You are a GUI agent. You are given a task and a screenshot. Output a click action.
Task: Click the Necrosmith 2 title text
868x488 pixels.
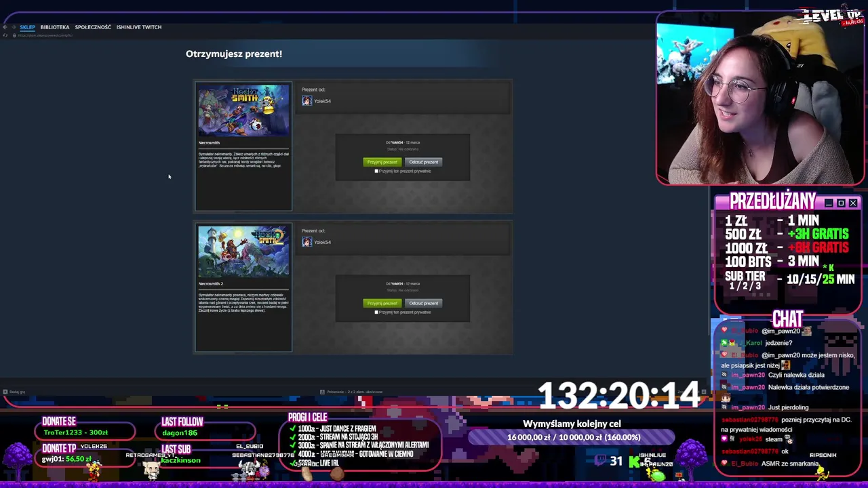coord(211,284)
